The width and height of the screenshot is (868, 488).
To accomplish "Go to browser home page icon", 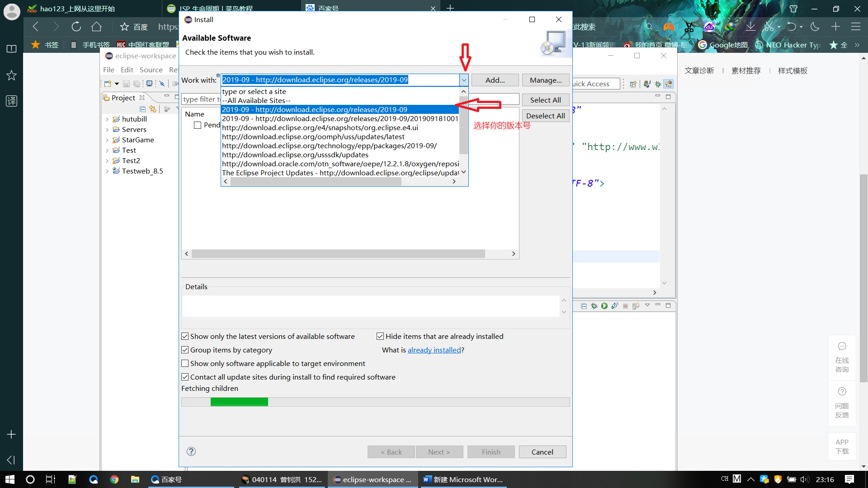I will coord(96,27).
